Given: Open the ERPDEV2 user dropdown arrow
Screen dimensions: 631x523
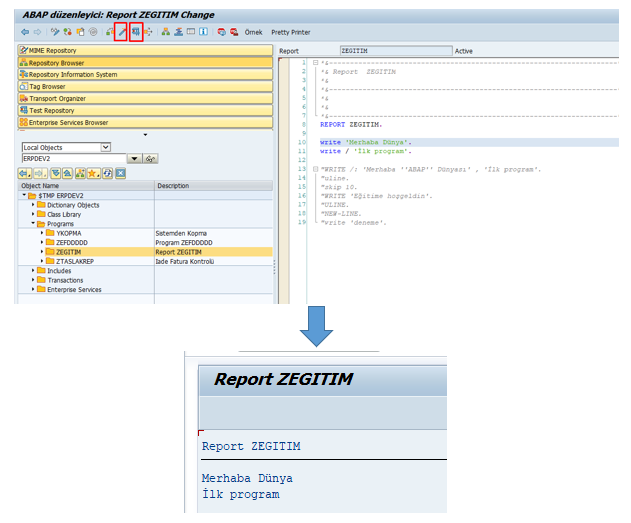Looking at the screenshot, I should pos(136,158).
